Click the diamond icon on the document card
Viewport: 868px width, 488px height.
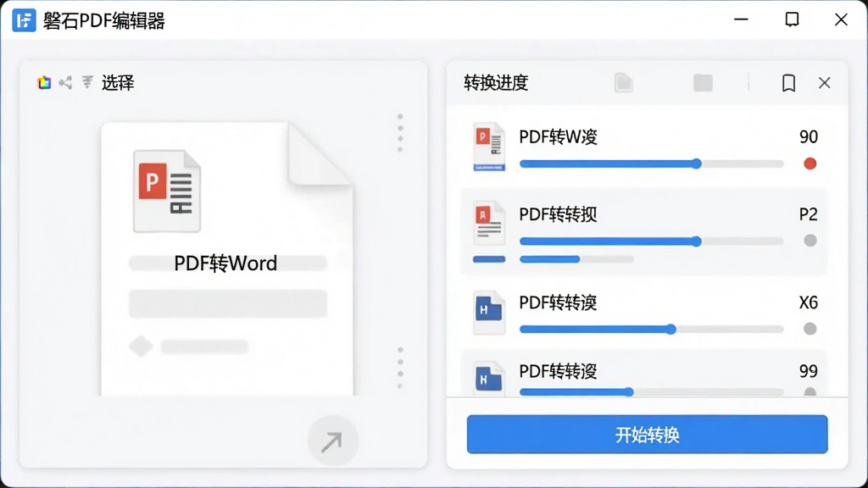pyautogui.click(x=142, y=347)
